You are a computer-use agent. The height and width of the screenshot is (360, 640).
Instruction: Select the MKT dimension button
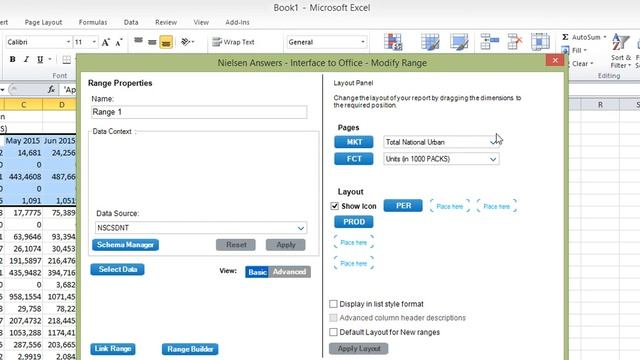click(x=354, y=142)
